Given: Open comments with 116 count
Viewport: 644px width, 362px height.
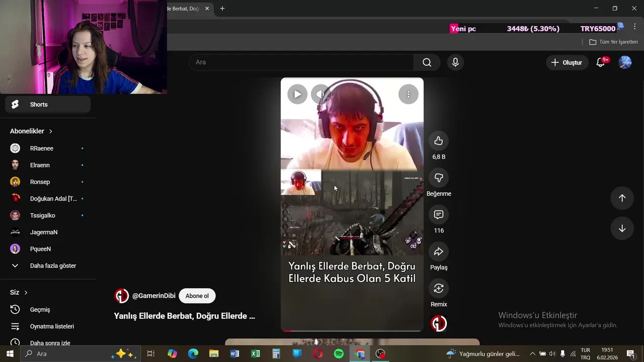Looking at the screenshot, I should [439, 215].
